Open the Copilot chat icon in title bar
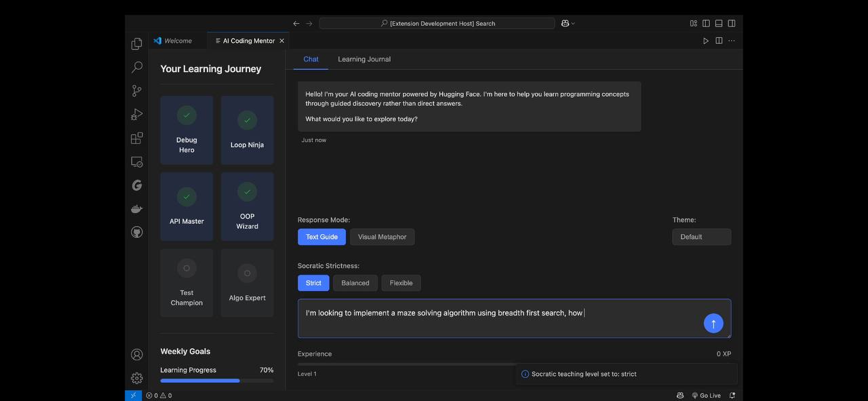This screenshot has height=401, width=868. [564, 23]
